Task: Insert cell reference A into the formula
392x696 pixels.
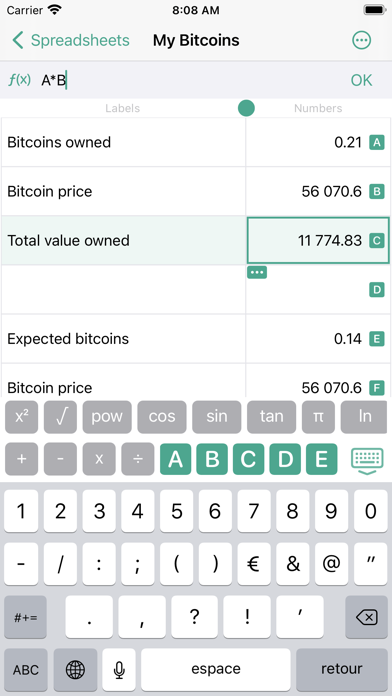Action: [176, 459]
